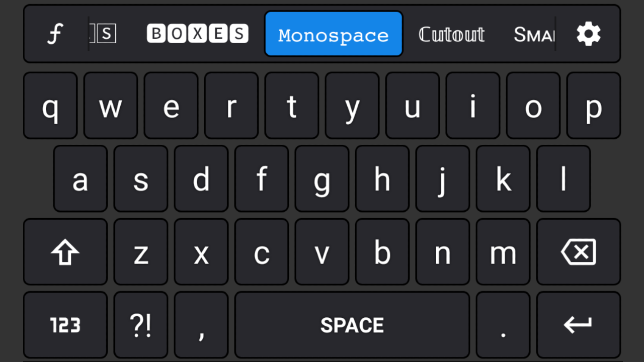
Task: Tap the letter z key
Action: point(141,252)
